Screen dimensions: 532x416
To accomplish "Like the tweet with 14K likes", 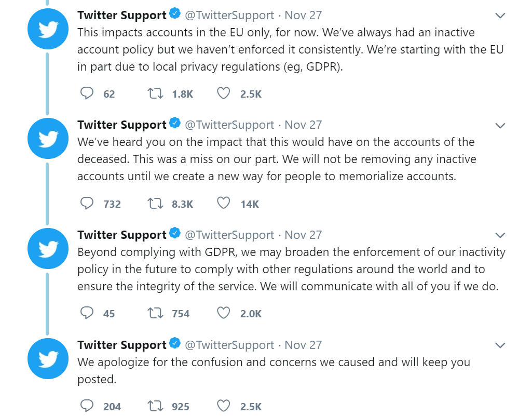I will (x=223, y=204).
